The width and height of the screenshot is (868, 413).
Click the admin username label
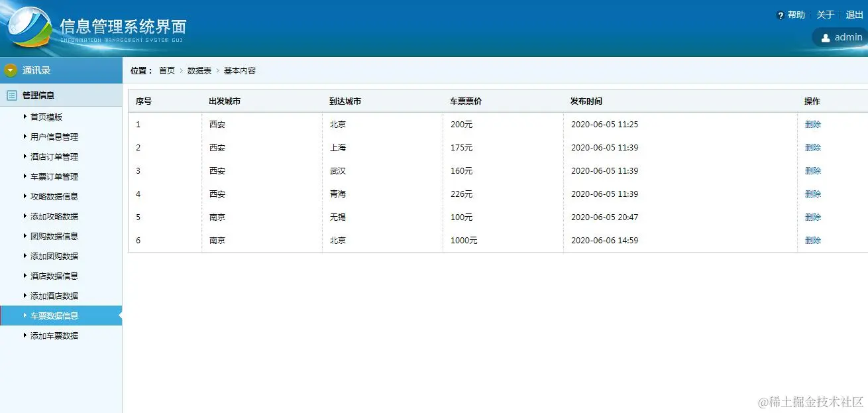tap(848, 38)
